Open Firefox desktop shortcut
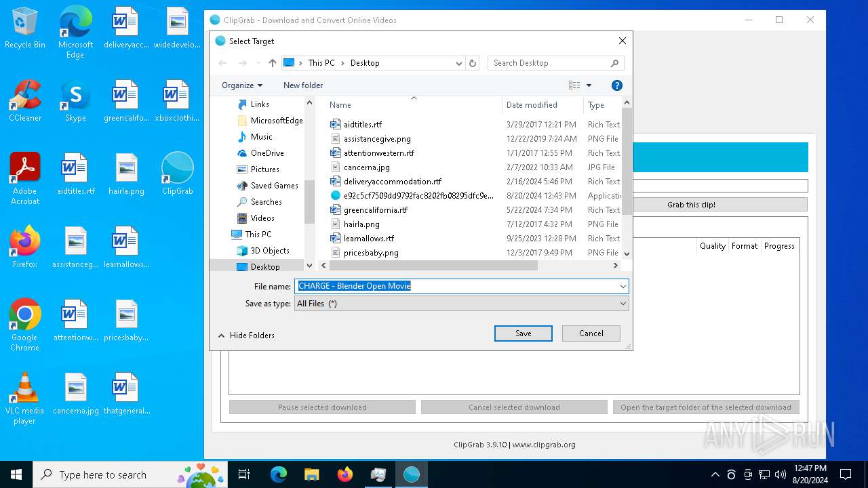 [x=25, y=247]
